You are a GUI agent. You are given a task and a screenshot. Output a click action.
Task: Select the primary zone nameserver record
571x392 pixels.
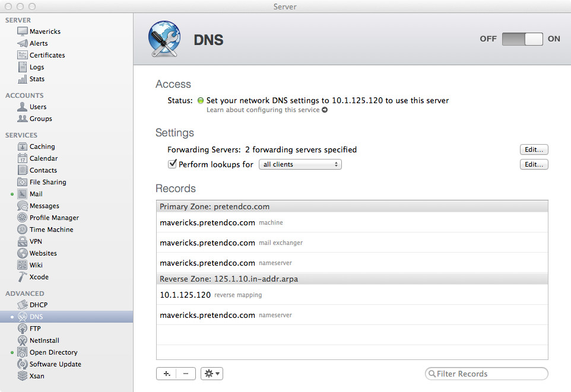(352, 263)
